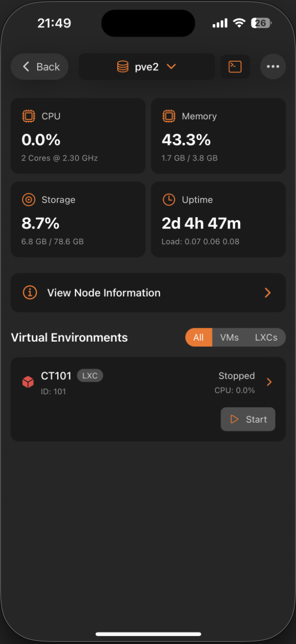Open the terminal console icon
This screenshot has width=296, height=644.
point(235,67)
